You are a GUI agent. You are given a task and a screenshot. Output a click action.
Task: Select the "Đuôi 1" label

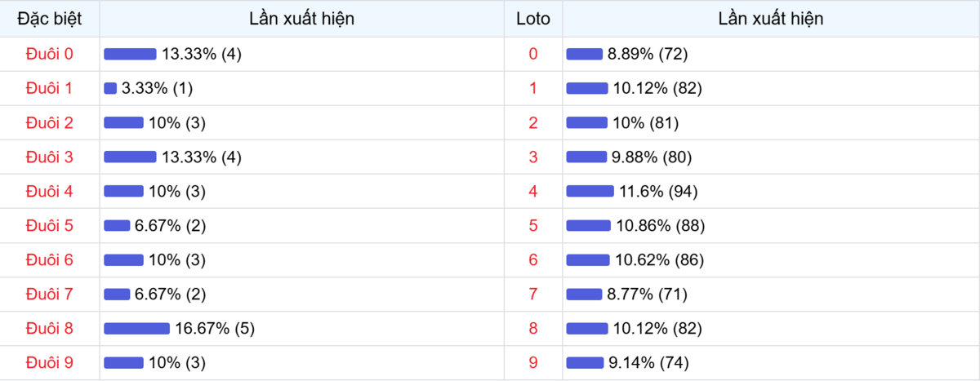(x=50, y=88)
